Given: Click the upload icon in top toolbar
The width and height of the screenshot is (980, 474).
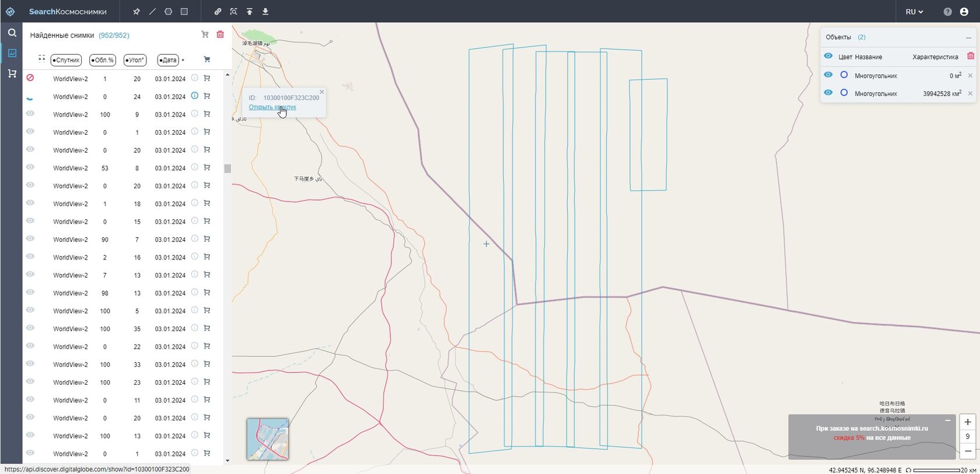Looking at the screenshot, I should (x=250, y=12).
